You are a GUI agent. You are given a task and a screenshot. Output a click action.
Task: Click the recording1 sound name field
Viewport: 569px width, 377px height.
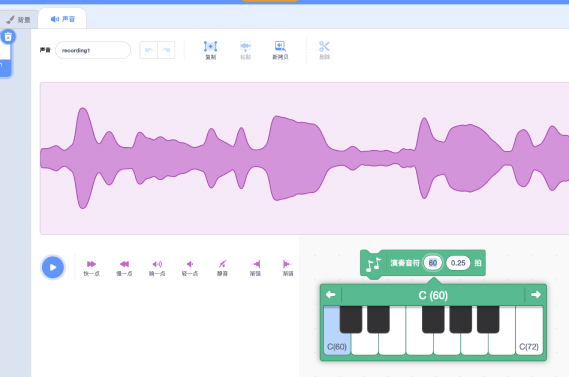93,50
